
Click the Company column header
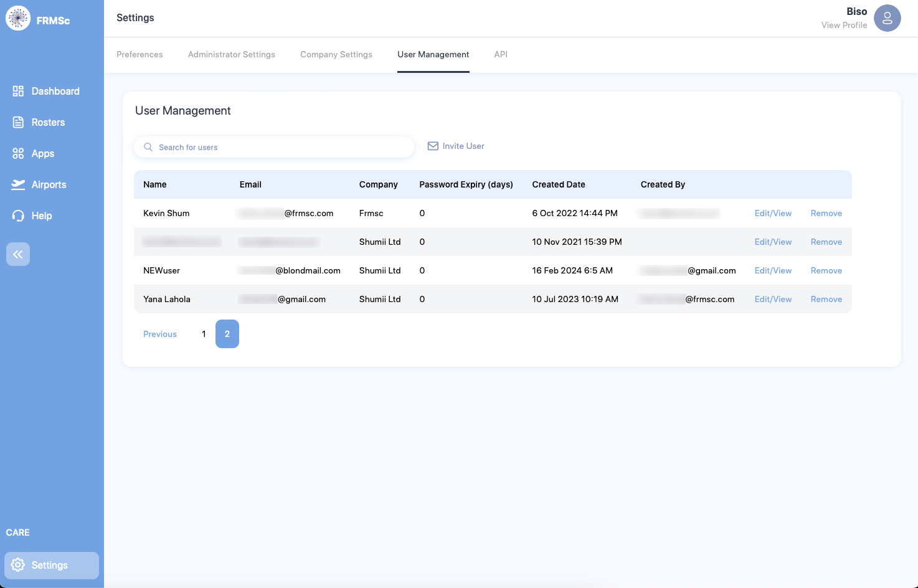click(x=379, y=184)
